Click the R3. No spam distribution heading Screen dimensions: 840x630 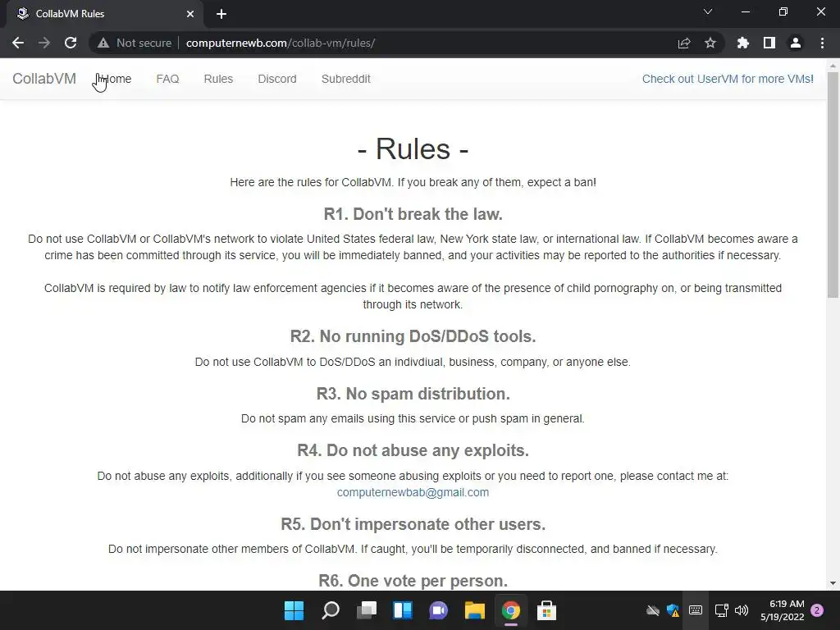pos(413,394)
